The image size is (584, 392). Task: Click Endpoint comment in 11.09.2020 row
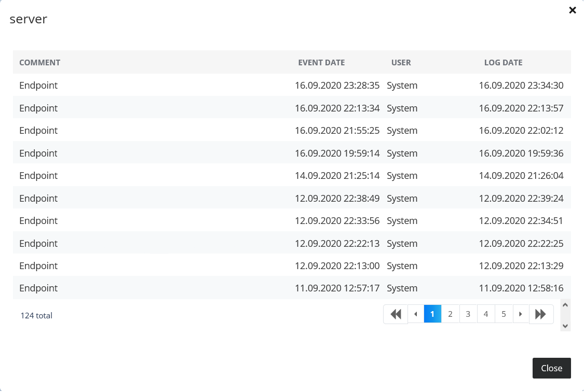[38, 288]
